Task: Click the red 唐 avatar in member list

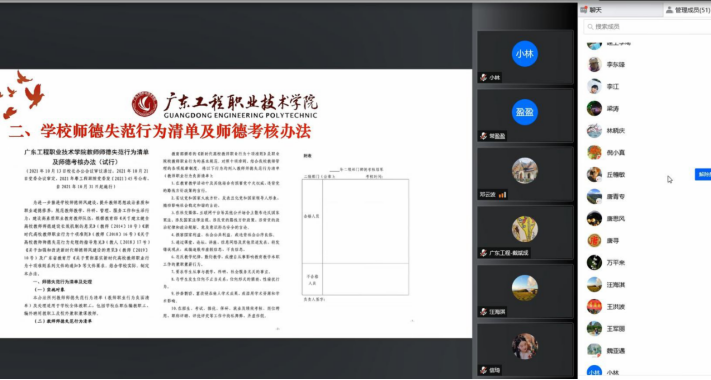Action: click(x=594, y=241)
